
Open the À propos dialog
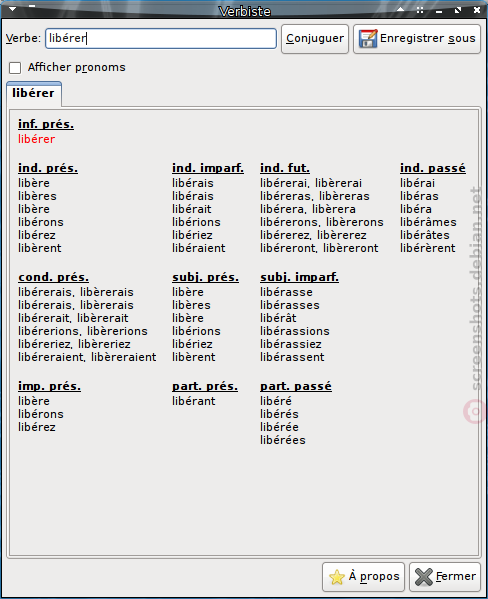363,576
